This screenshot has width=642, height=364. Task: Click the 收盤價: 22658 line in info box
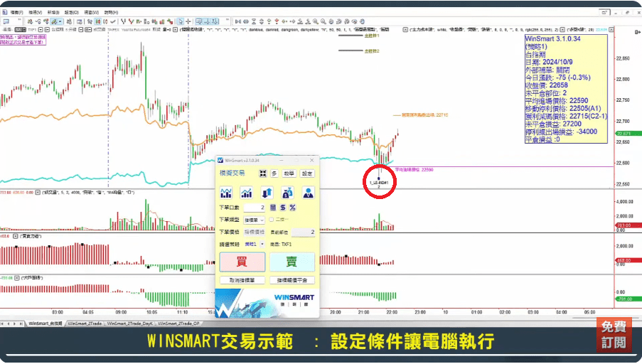pos(547,85)
